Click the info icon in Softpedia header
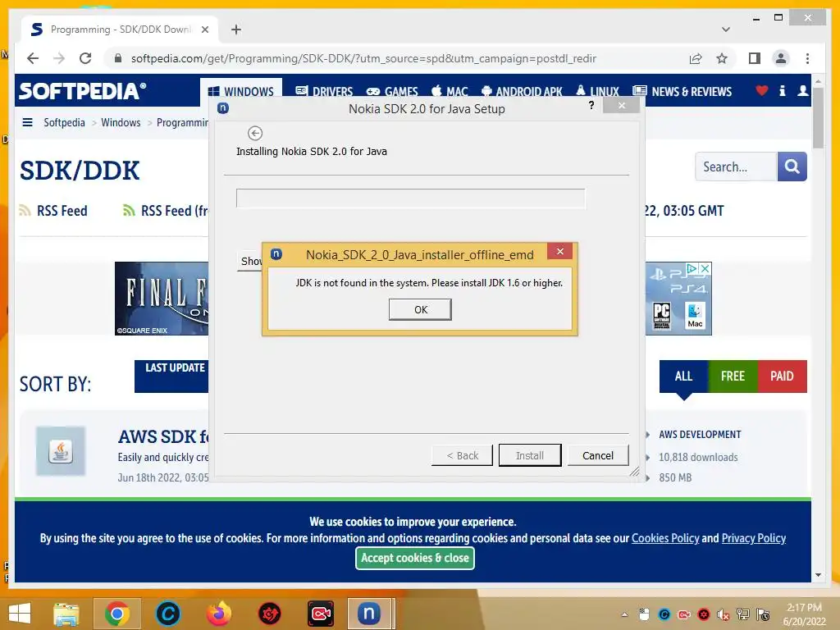The height and width of the screenshot is (630, 840). click(x=782, y=90)
